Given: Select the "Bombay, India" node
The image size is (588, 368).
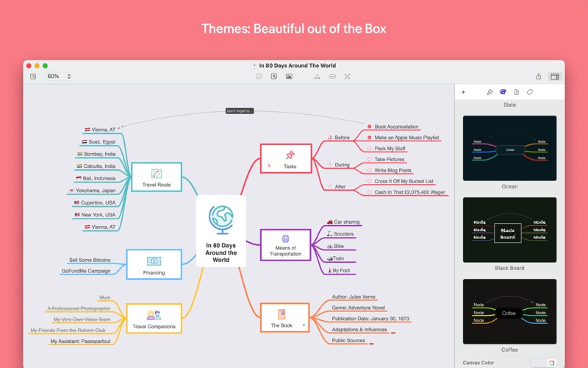Looking at the screenshot, I should (x=96, y=154).
